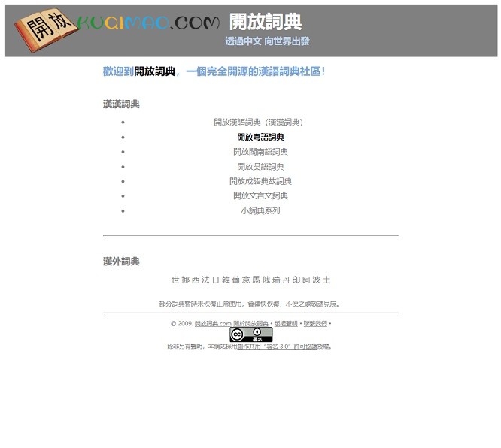
Task: Click 馬 in the 漢外詞典 language row
Action: pos(256,280)
